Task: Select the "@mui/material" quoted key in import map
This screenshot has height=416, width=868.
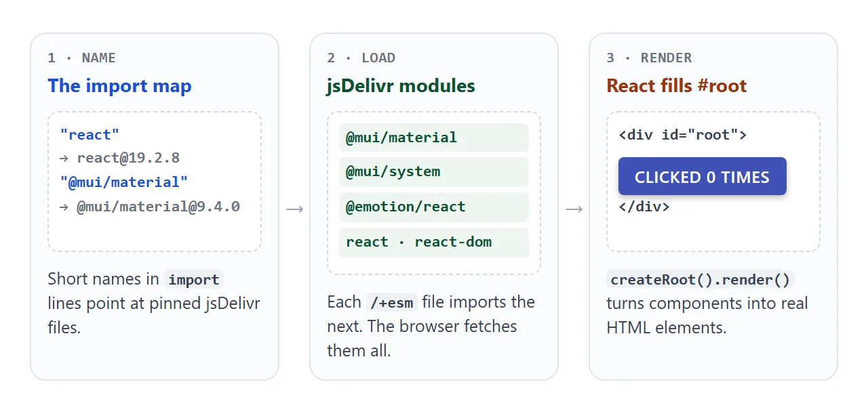Action: [123, 182]
